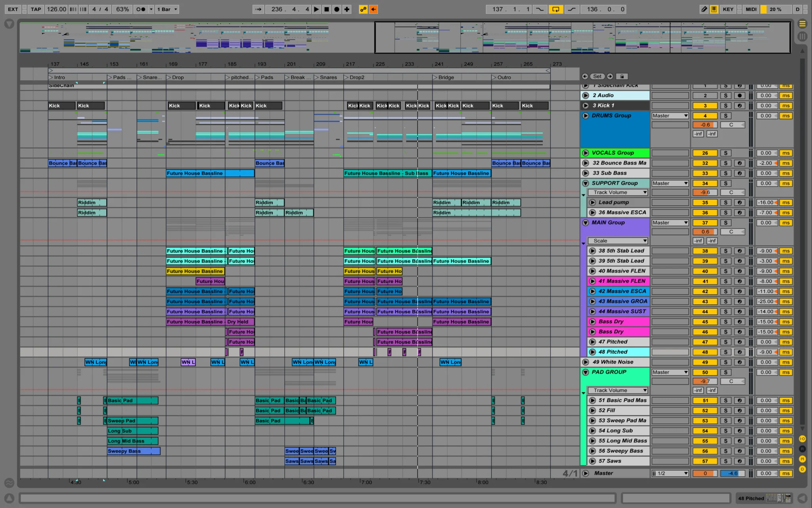Screen dimensions: 812x508
Task: Click the Back to Arrangement arrow icon
Action: point(373,9)
